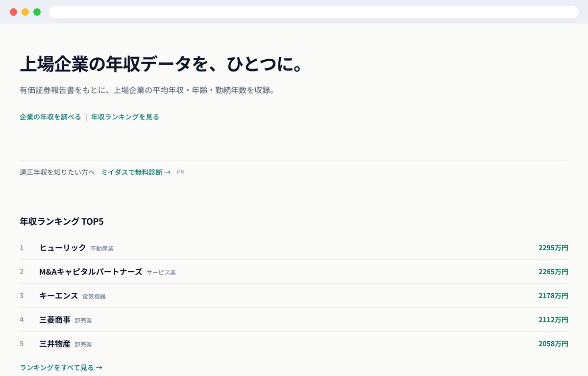Select the 三菱商事 ranking row

(294, 320)
